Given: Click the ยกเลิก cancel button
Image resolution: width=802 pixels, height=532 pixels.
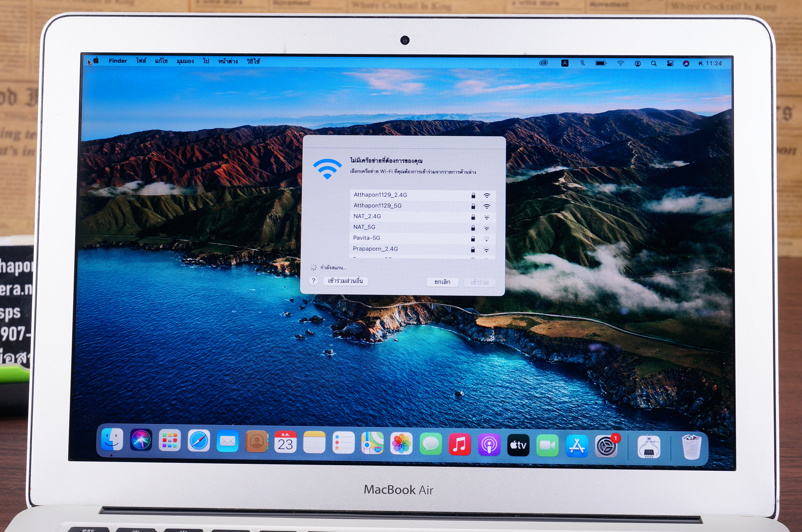Looking at the screenshot, I should [x=442, y=282].
